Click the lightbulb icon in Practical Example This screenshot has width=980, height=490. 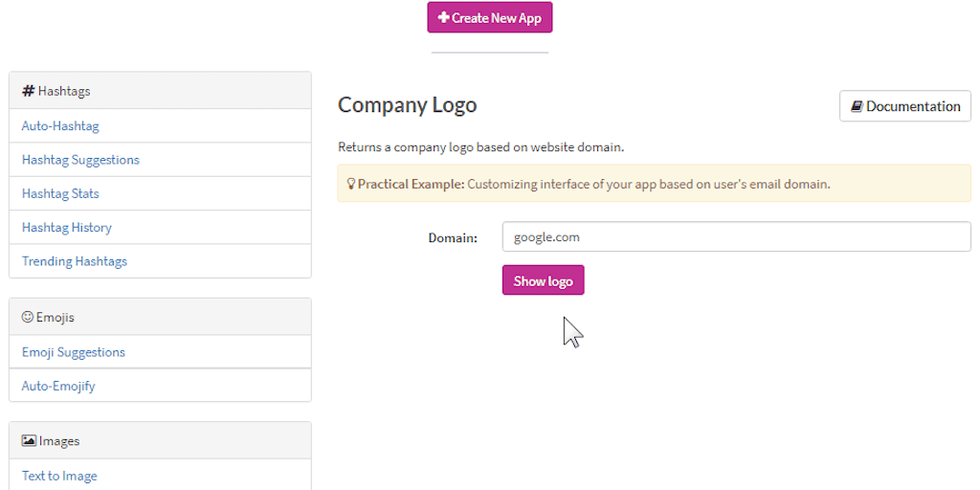351,184
